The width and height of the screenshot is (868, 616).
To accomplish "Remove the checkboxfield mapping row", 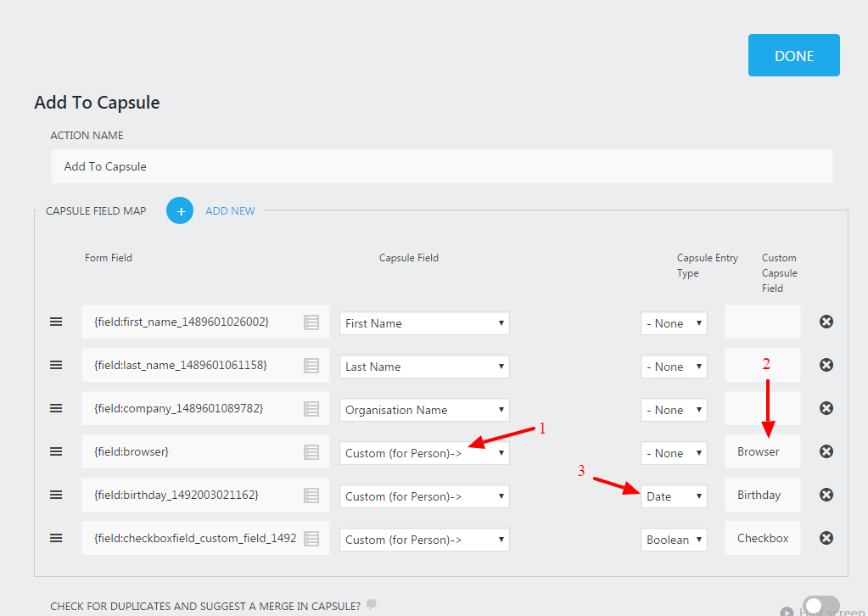I will point(826,537).
